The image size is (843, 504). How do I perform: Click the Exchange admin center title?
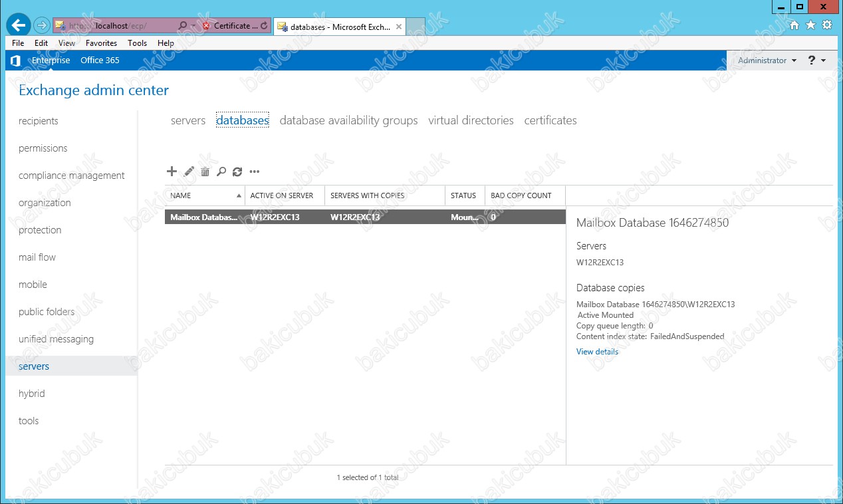coord(94,90)
